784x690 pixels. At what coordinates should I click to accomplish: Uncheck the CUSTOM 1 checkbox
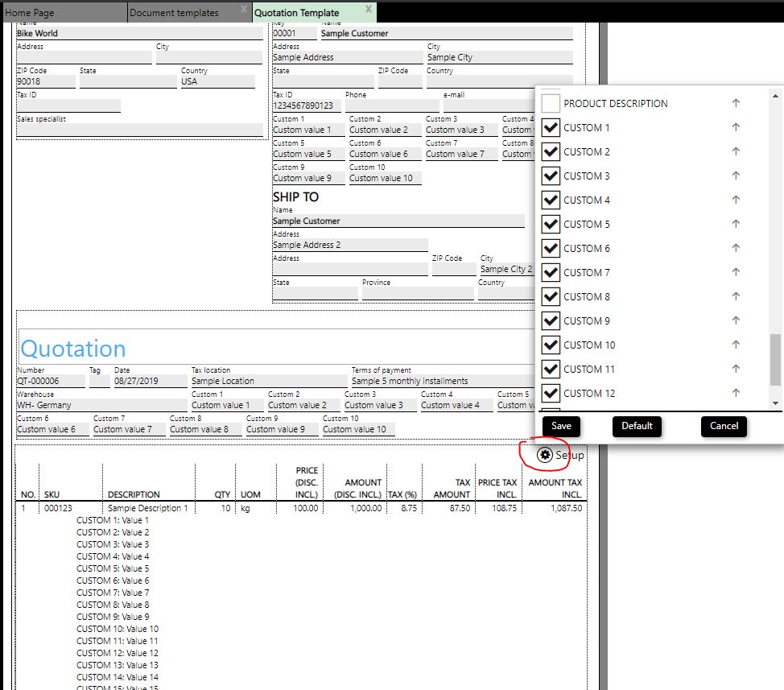point(550,127)
